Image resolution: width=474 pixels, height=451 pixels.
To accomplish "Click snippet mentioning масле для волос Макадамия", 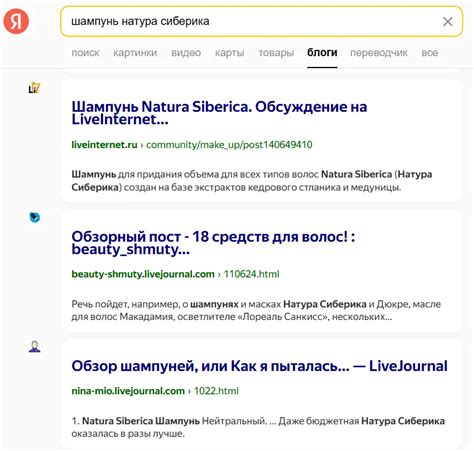I will (x=256, y=310).
